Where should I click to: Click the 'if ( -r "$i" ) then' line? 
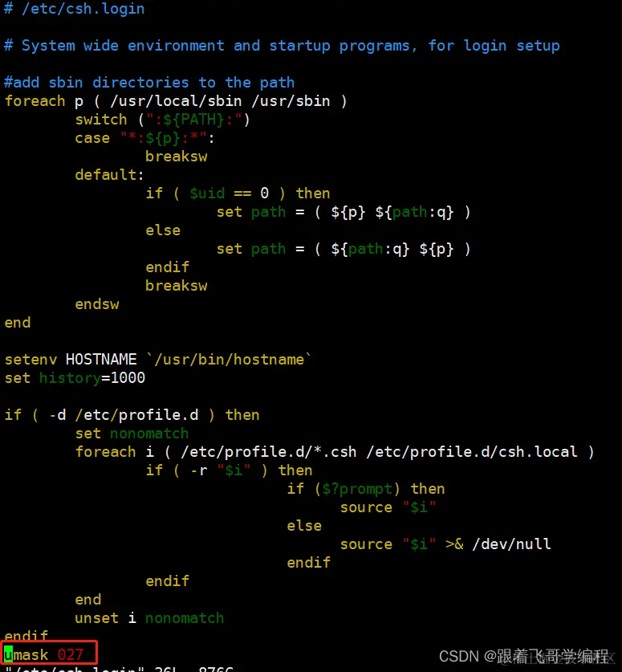(230, 470)
